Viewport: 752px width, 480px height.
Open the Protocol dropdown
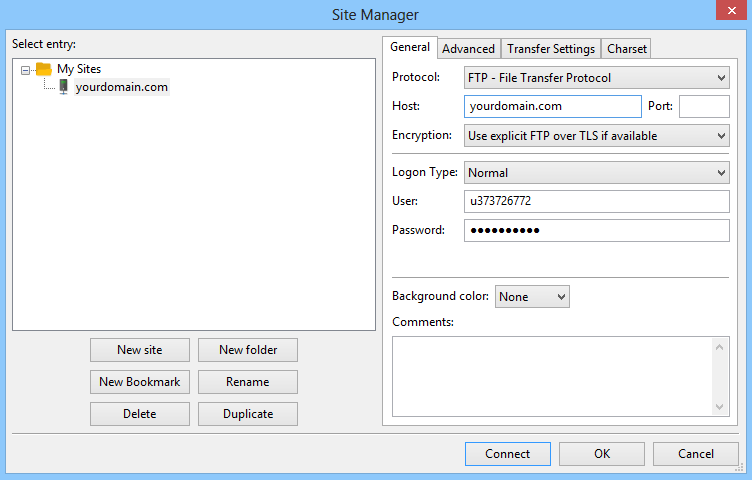pyautogui.click(x=597, y=77)
